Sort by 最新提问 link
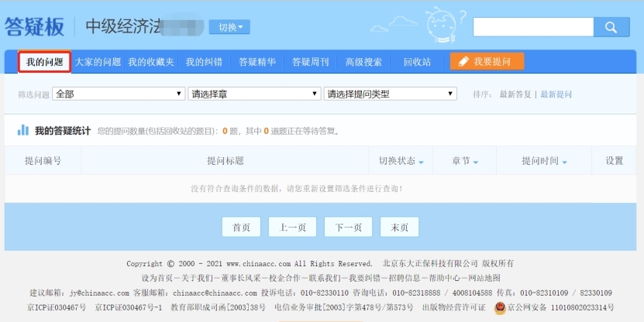This screenshot has width=644, height=322. (x=556, y=94)
